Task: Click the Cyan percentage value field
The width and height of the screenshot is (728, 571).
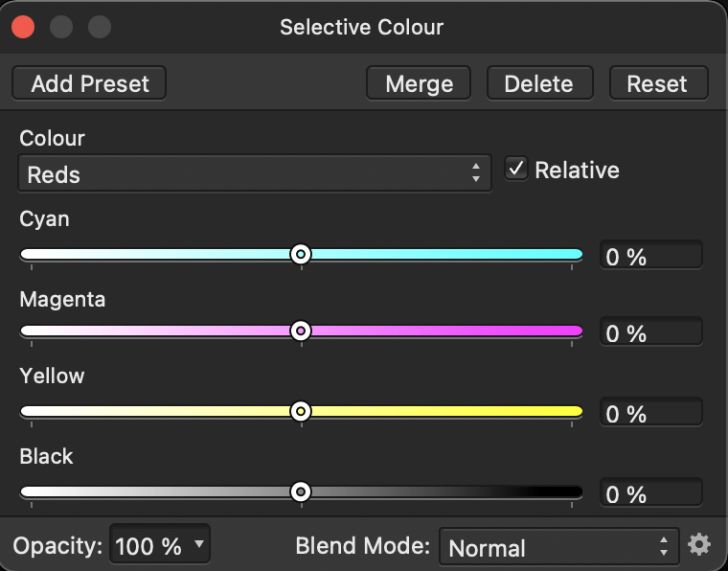Action: click(x=651, y=255)
